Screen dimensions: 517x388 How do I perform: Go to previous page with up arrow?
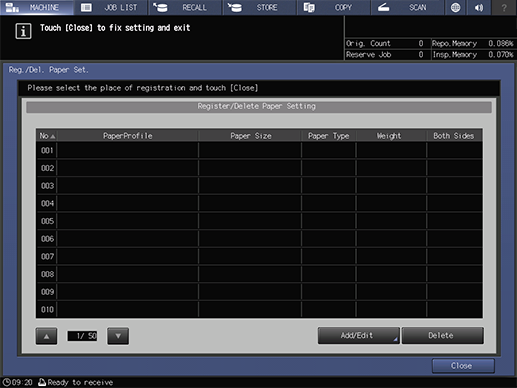pyautogui.click(x=46, y=336)
